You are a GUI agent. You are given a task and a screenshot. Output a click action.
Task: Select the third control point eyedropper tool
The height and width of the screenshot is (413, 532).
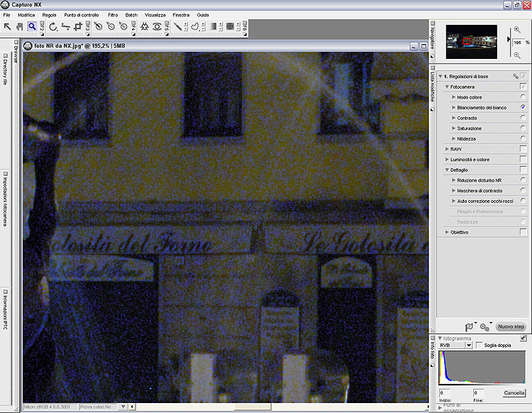pyautogui.click(x=123, y=26)
